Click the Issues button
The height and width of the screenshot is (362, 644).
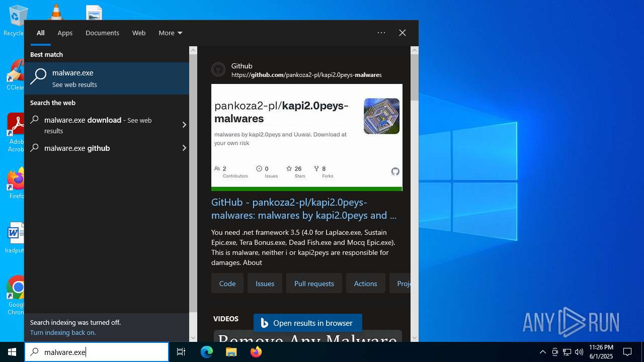coord(265,284)
